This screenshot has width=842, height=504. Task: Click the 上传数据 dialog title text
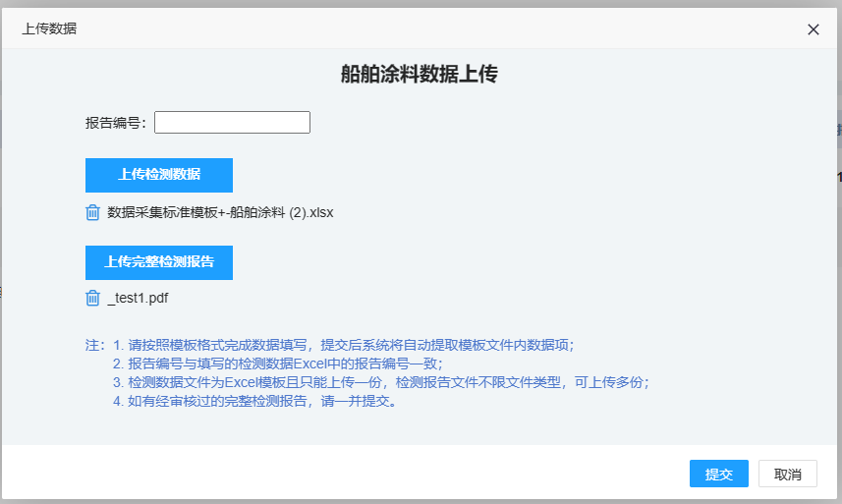49,28
